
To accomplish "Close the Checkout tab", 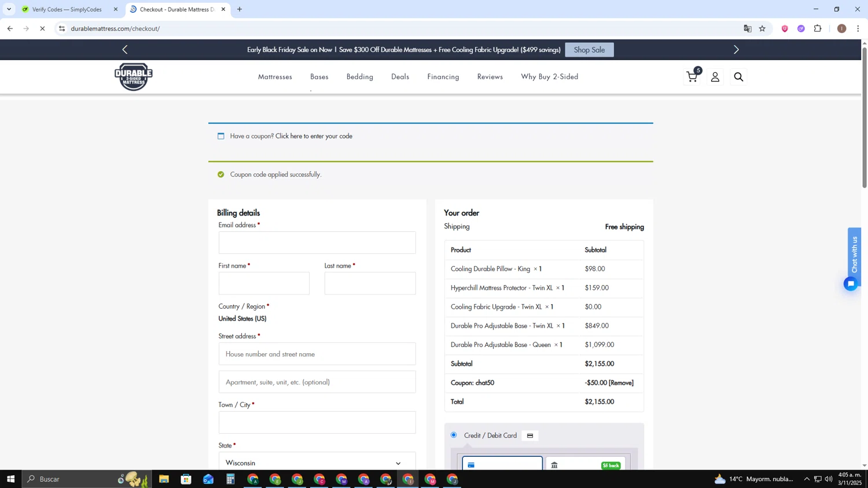I will 223,9.
